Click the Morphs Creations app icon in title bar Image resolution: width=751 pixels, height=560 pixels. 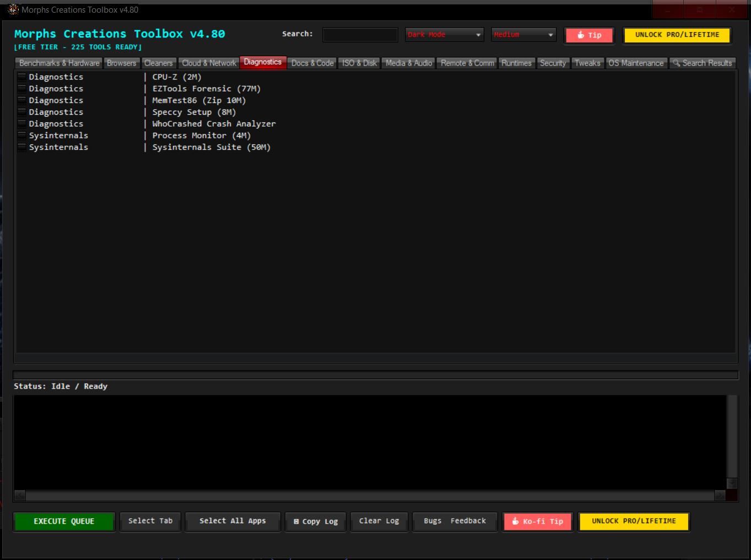coord(13,9)
